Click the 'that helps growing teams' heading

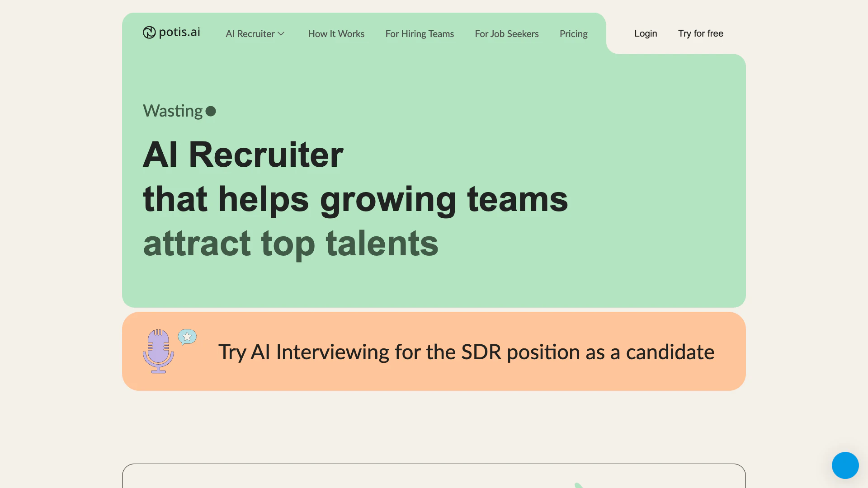[x=355, y=199]
